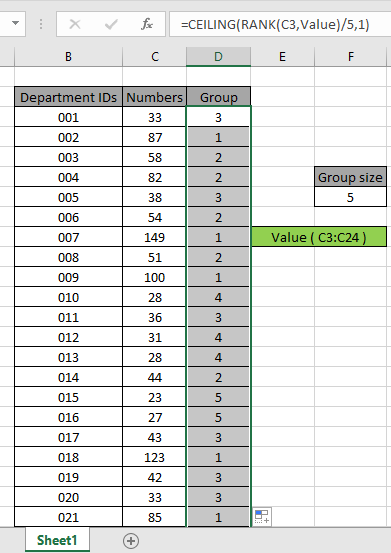Select Department ID 012 cell
The width and height of the screenshot is (391, 553).
click(68, 337)
